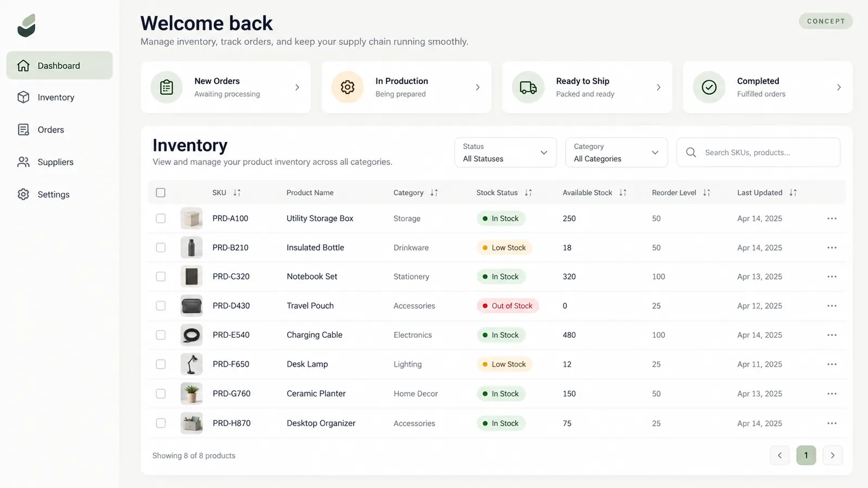The height and width of the screenshot is (488, 868).
Task: Go to the previous page of products
Action: pos(780,455)
